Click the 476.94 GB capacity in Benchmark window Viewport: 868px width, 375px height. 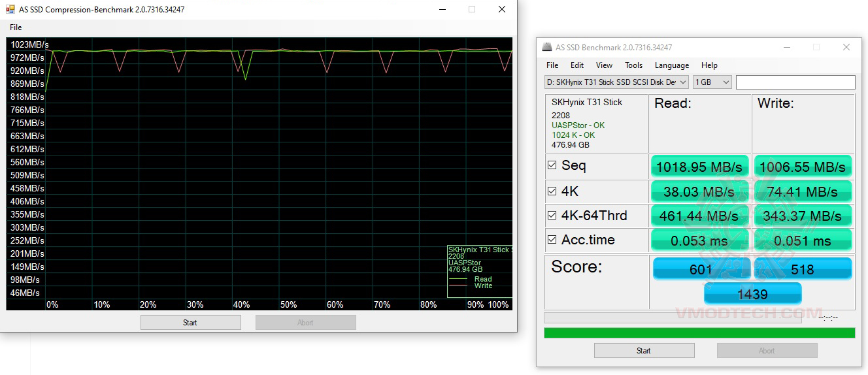(x=570, y=144)
